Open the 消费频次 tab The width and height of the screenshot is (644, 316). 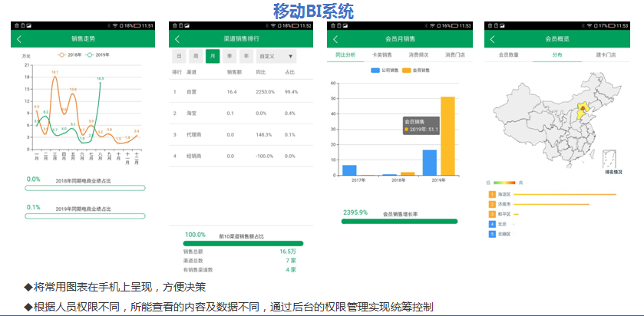tap(418, 54)
